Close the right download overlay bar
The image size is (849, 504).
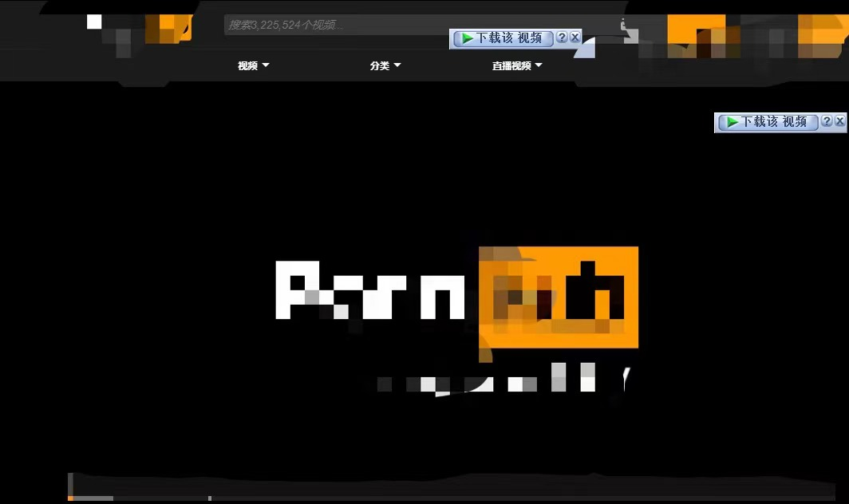pyautogui.click(x=839, y=120)
